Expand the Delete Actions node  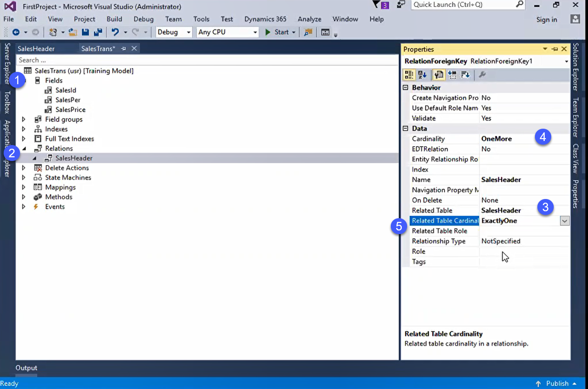24,168
